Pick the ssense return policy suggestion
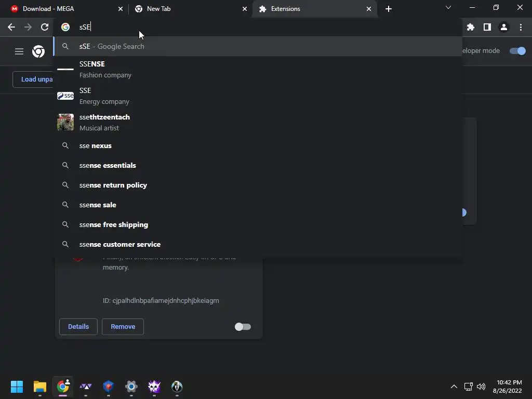 coord(258,185)
